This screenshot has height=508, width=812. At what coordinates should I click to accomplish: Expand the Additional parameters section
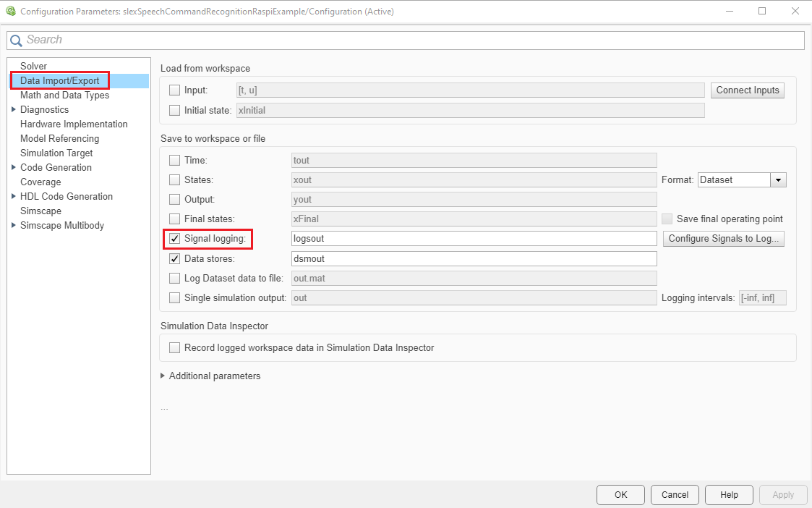coord(163,376)
